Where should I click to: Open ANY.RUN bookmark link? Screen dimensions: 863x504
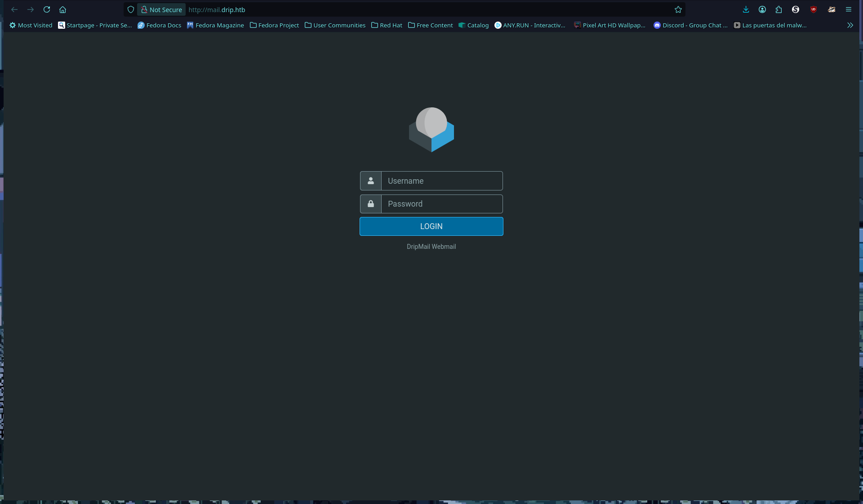coord(529,25)
